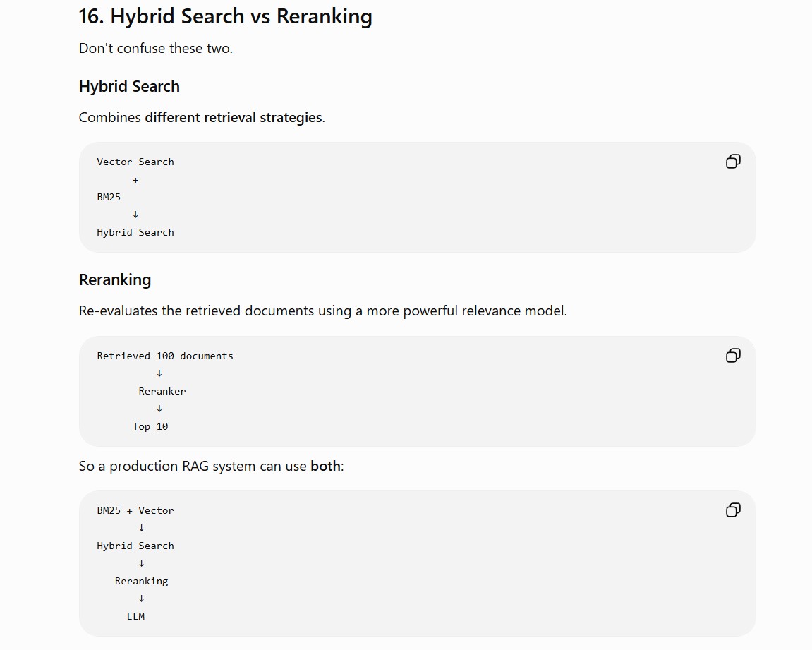Click the 'Reranker' code line
This screenshot has width=812, height=650.
tap(162, 392)
